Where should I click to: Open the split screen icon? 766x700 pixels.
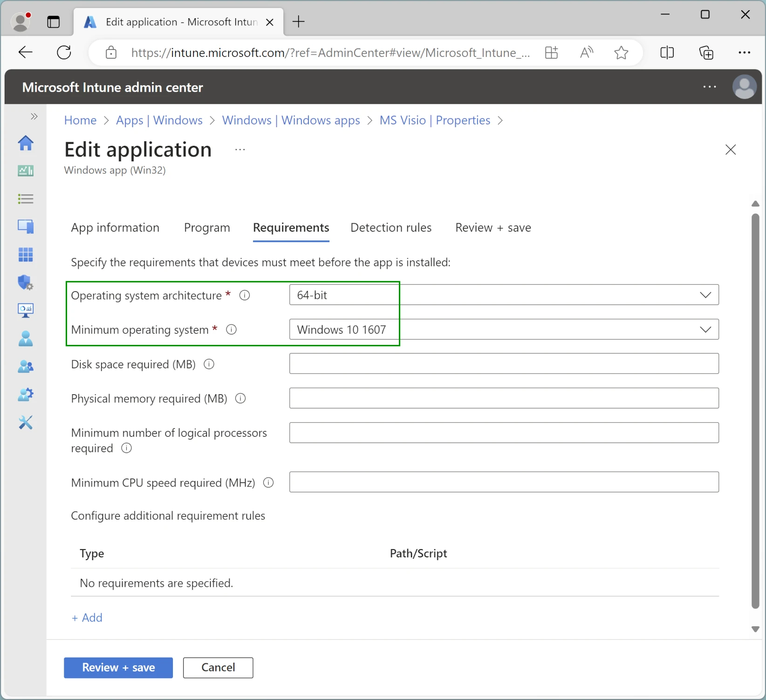667,53
